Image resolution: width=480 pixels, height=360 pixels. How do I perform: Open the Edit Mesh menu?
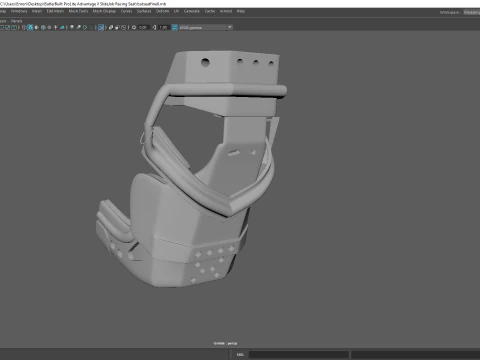coord(55,11)
